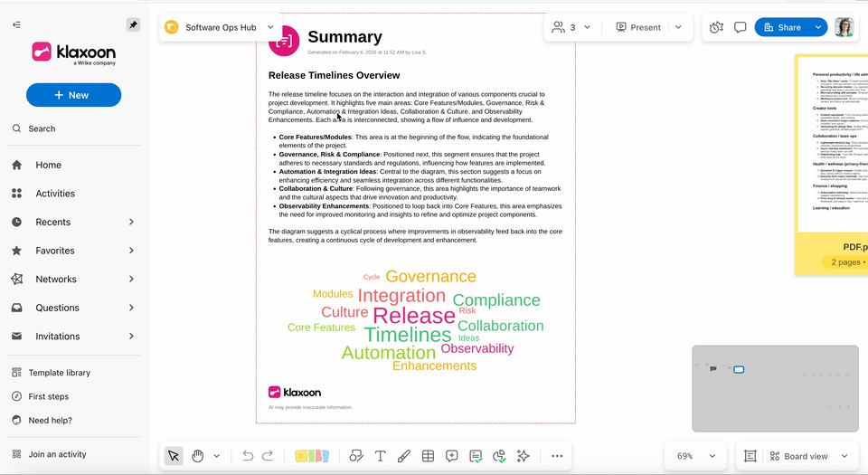This screenshot has height=475, width=868.
Task: Click the undo arrow in toolbar
Action: click(248, 456)
